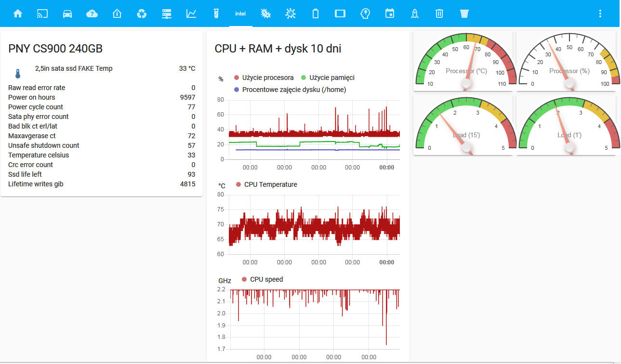Open the rocket tab
621x364 pixels.
414,13
